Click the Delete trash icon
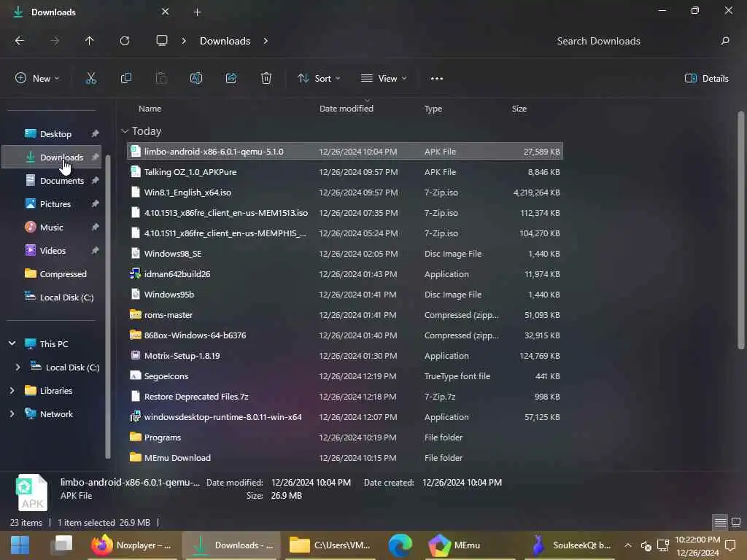The width and height of the screenshot is (747, 560). point(266,78)
